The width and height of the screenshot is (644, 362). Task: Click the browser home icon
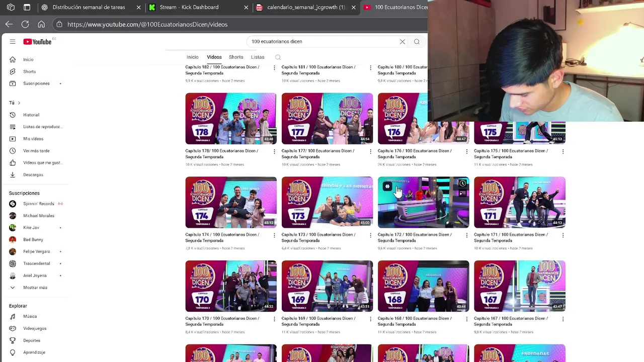pyautogui.click(x=41, y=24)
